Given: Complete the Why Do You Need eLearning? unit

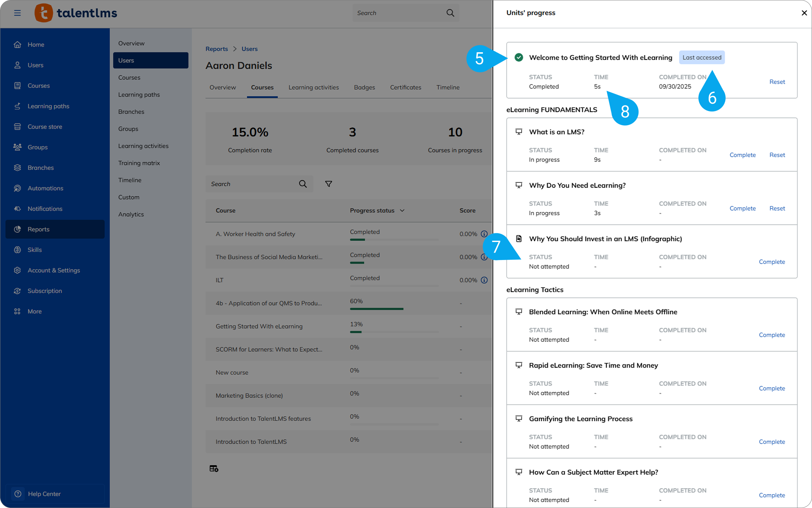Looking at the screenshot, I should 743,208.
